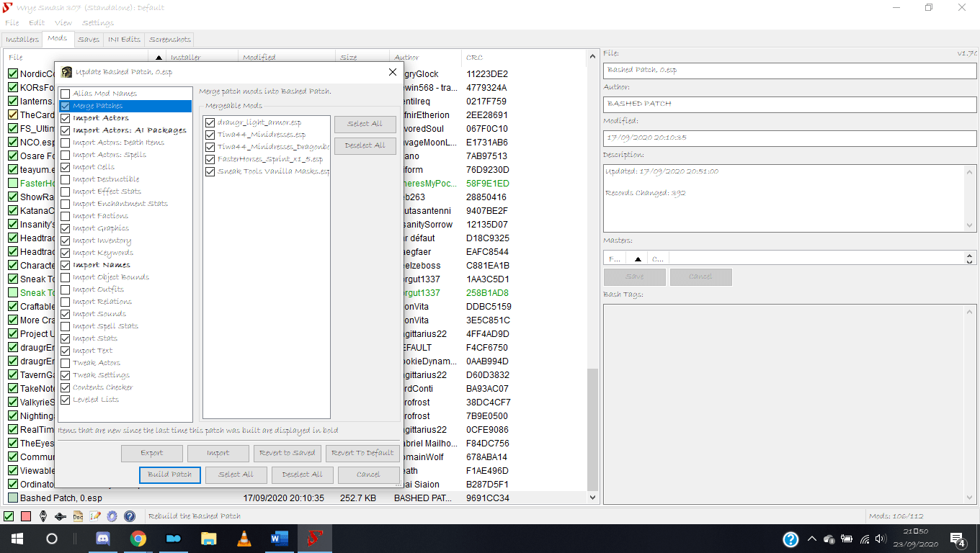Switch to the Saves tab
The height and width of the screenshot is (553, 980).
(89, 40)
